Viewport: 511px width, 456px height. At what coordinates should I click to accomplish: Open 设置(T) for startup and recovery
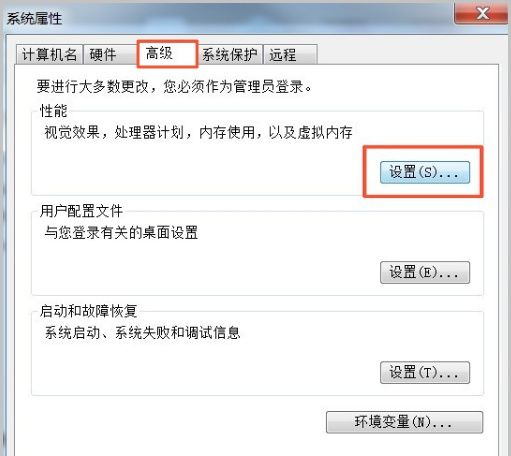pyautogui.click(x=425, y=372)
